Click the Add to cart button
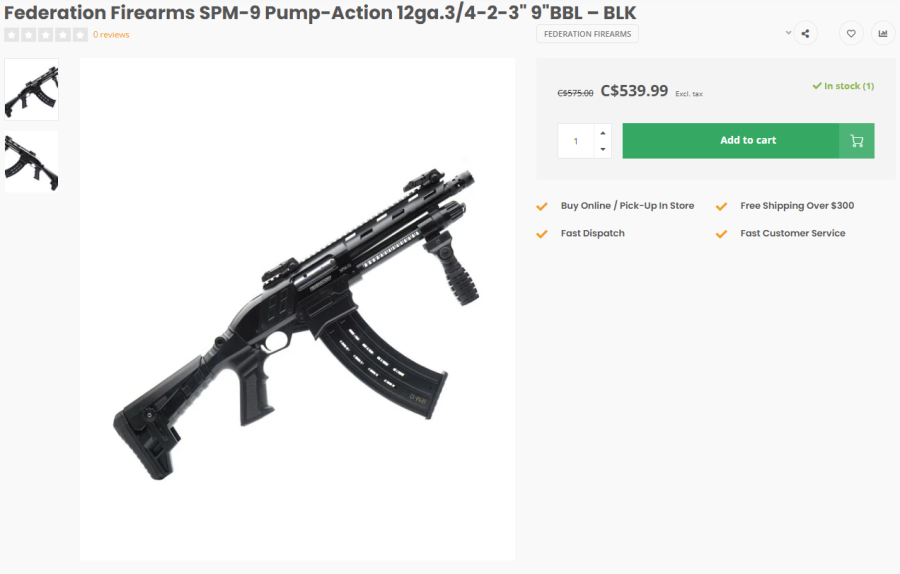 pyautogui.click(x=748, y=141)
